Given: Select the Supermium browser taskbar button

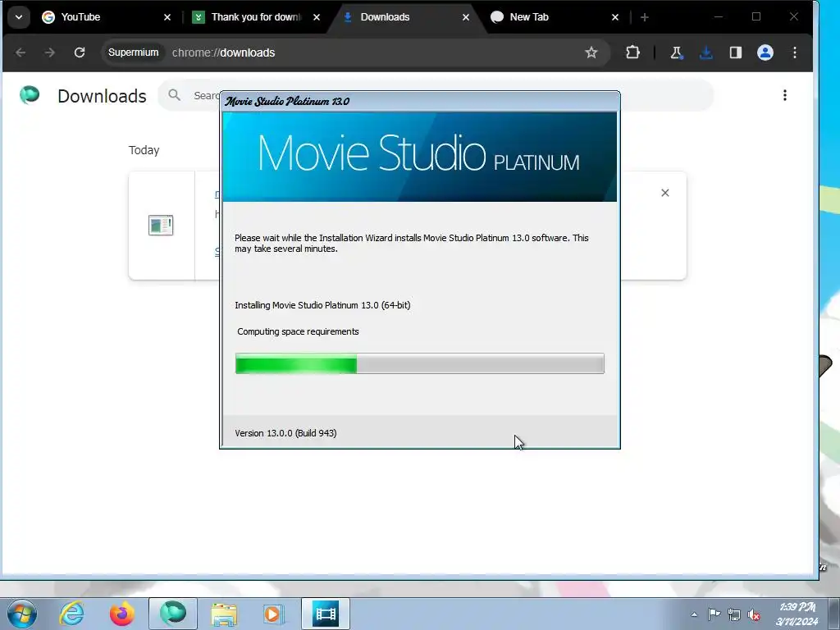Looking at the screenshot, I should point(173,614).
